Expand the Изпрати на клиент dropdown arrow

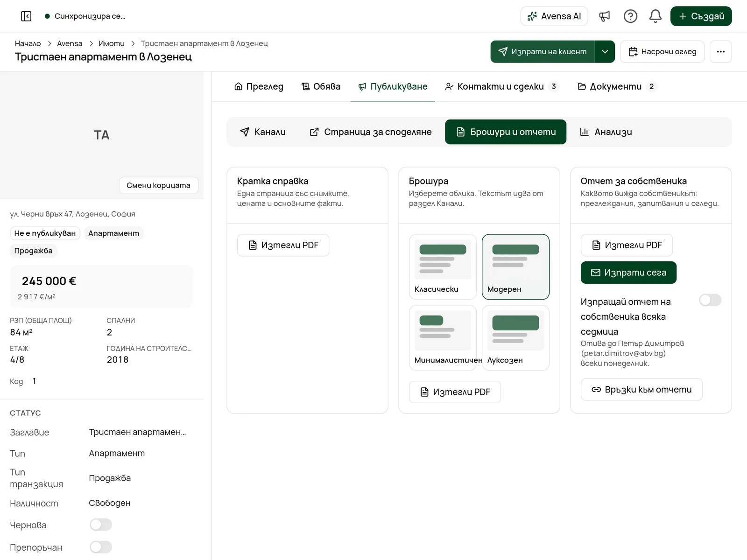point(605,51)
